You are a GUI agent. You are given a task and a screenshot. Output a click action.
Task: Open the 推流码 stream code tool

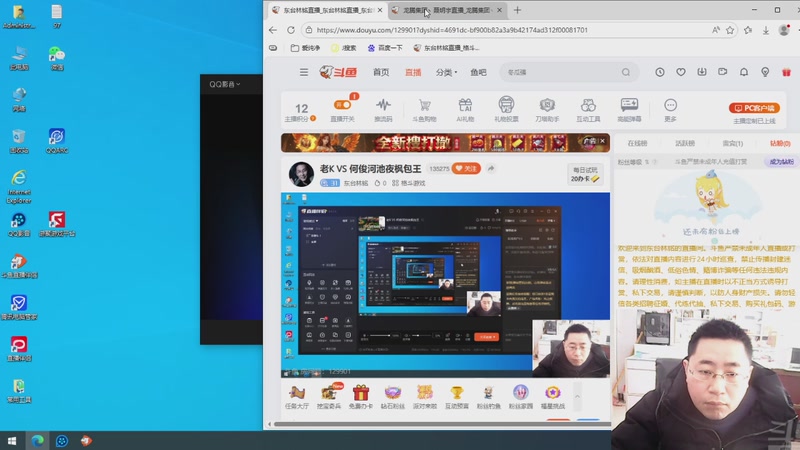coord(383,110)
